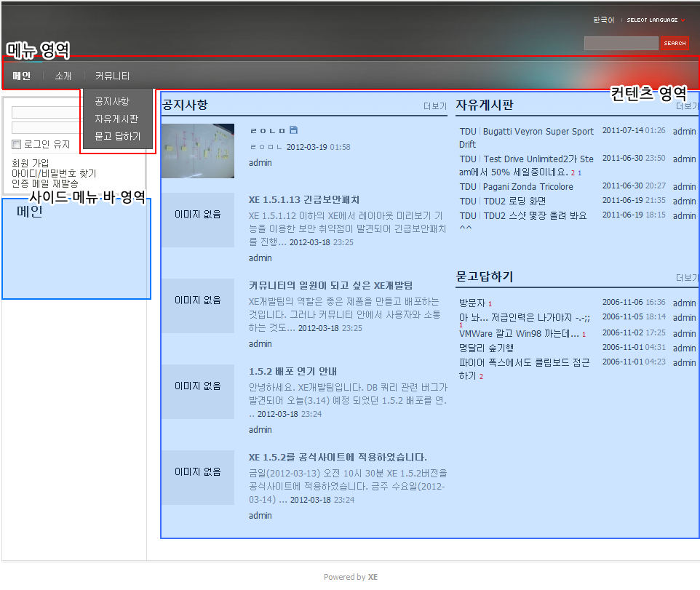Open the 'XE 1.5.1.13 긴급보안패치' post
This screenshot has height=590, width=700.
click(304, 199)
